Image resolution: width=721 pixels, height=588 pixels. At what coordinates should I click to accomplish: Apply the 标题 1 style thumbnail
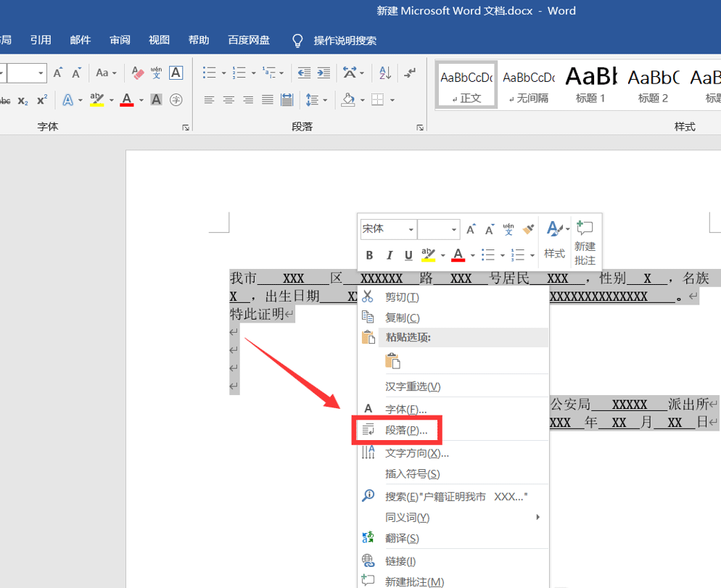[590, 85]
